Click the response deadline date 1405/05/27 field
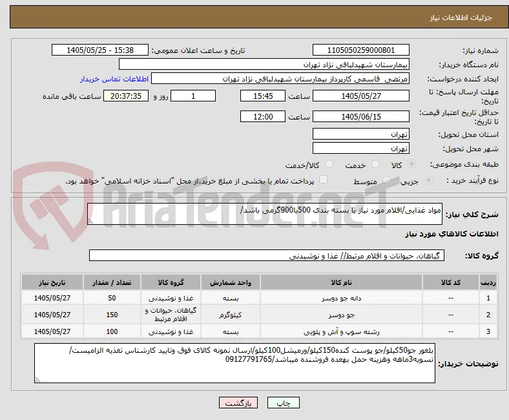509x420 pixels. [360, 96]
